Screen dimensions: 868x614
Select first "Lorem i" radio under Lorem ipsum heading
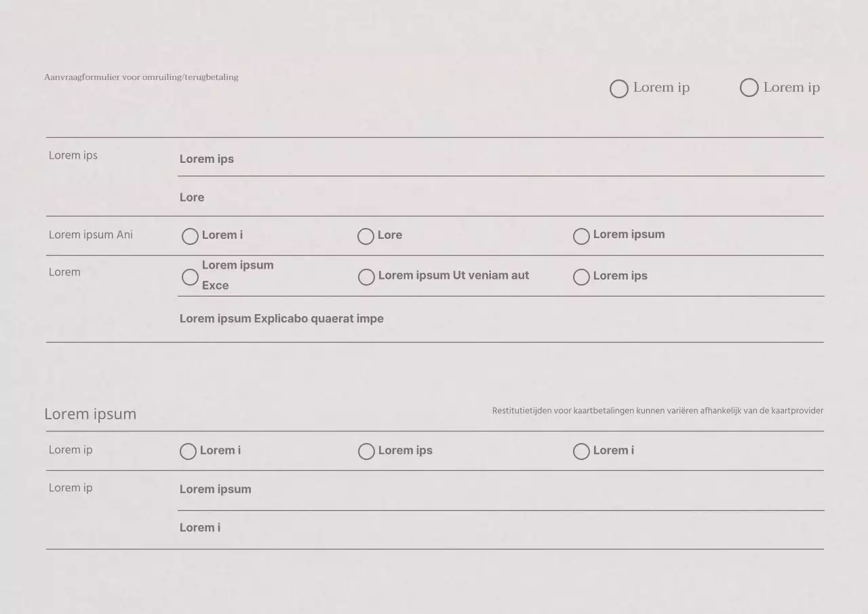188,451
